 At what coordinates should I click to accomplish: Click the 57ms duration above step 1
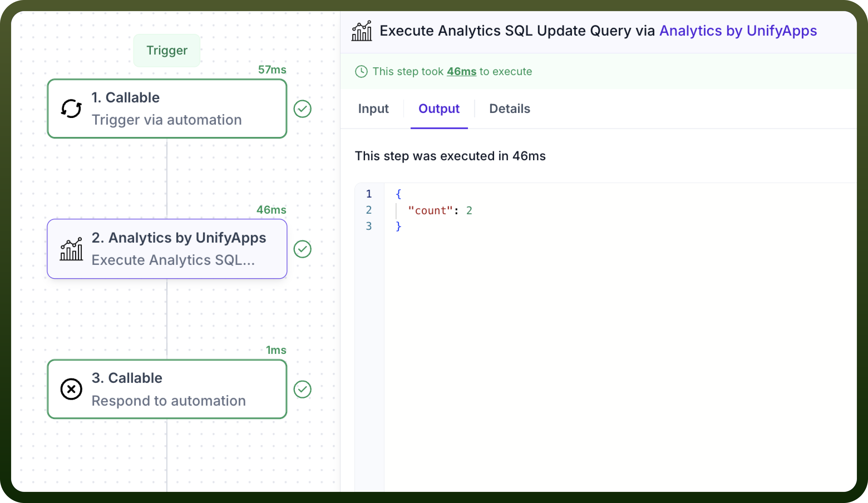pyautogui.click(x=272, y=70)
